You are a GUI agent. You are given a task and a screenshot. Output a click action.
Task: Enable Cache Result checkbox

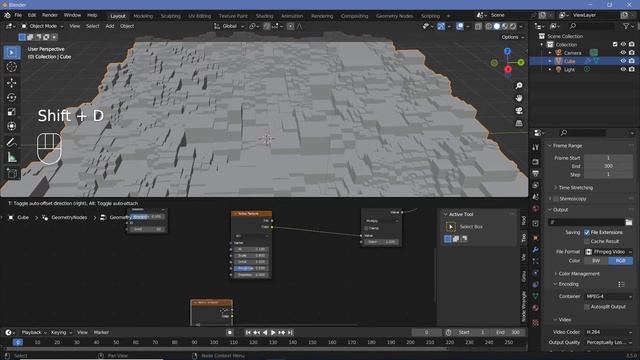pyautogui.click(x=587, y=241)
